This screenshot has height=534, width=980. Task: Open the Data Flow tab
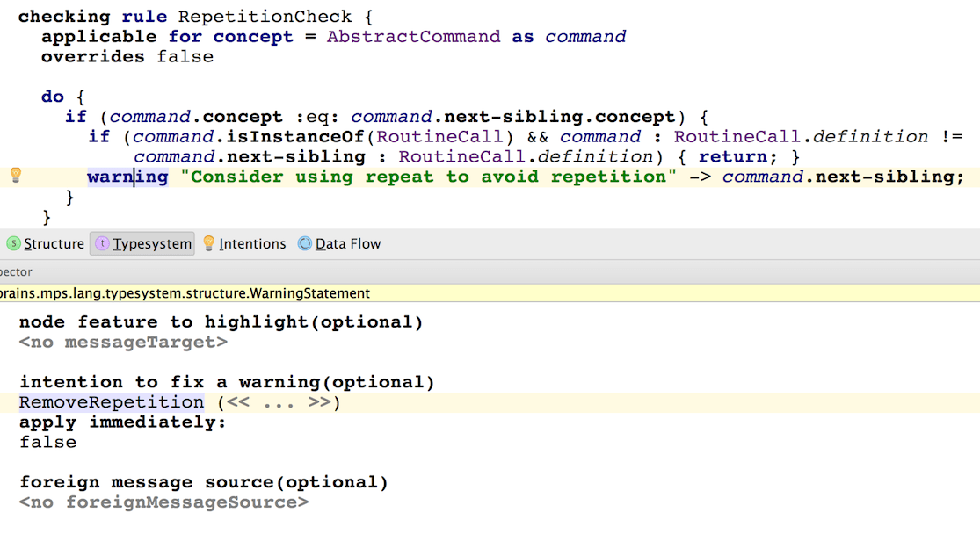pos(346,243)
